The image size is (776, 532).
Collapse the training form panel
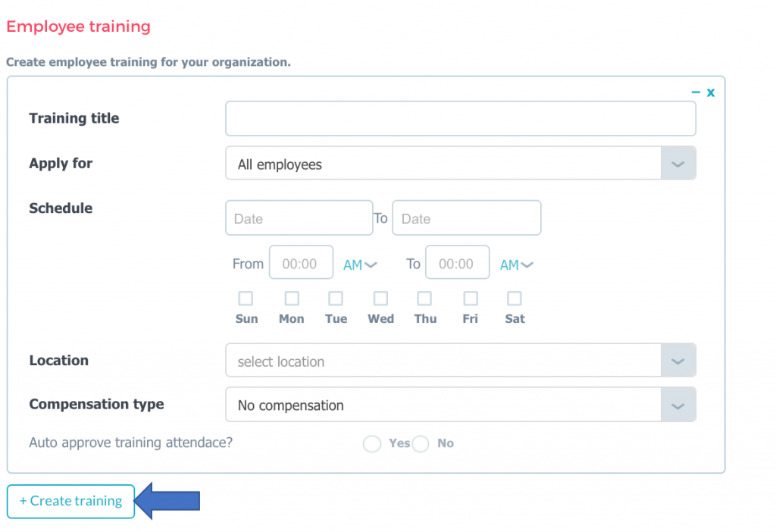click(x=695, y=92)
